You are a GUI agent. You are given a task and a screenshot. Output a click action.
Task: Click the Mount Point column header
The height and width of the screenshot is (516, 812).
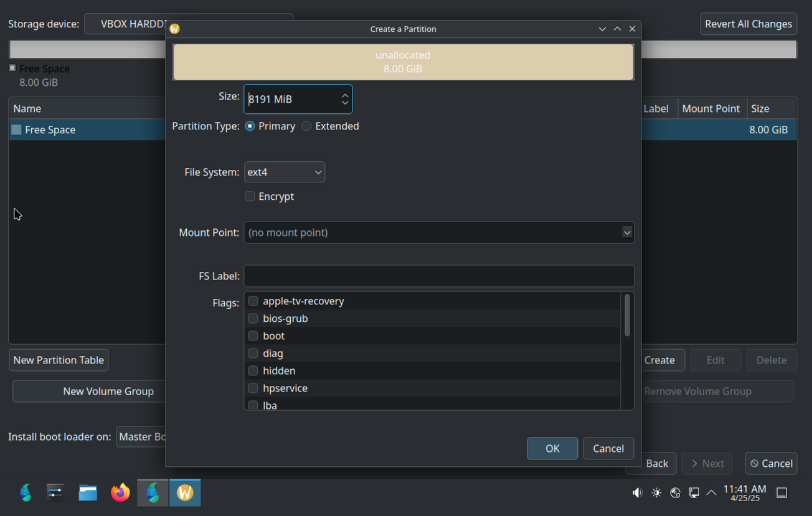point(710,108)
